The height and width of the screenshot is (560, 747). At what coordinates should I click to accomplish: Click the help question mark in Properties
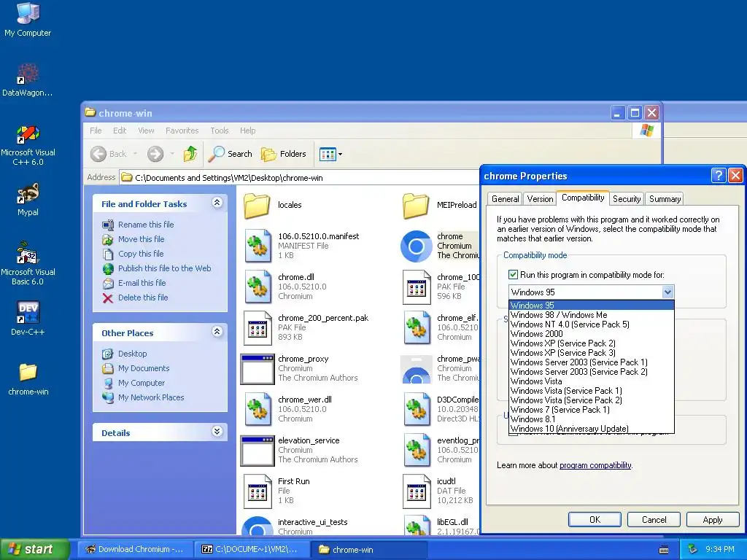pyautogui.click(x=718, y=176)
